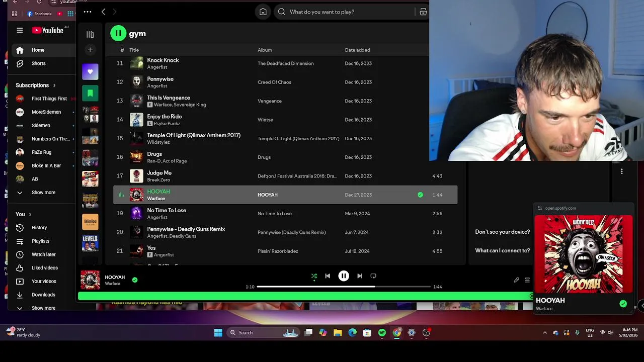Select the Knock Knock track row

[x=285, y=63]
